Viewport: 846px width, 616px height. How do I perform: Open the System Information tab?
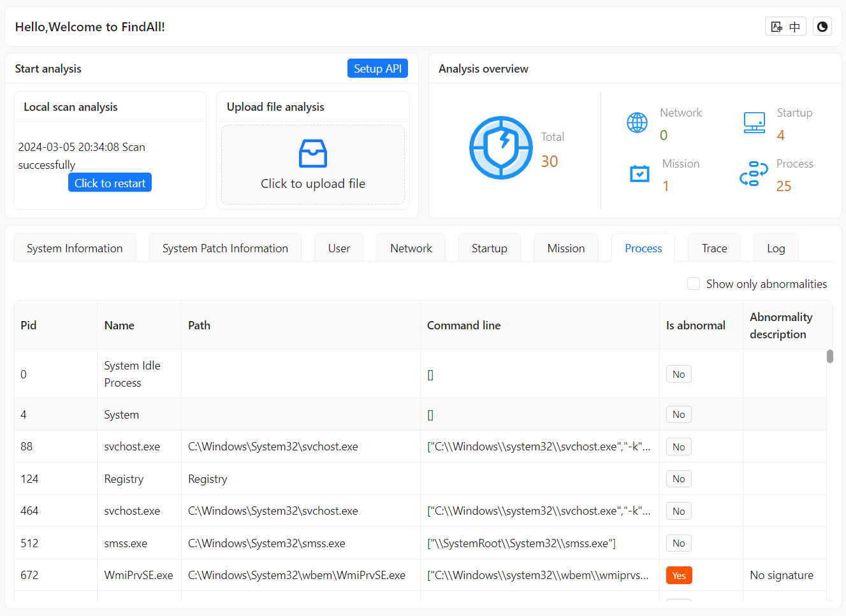pyautogui.click(x=75, y=248)
